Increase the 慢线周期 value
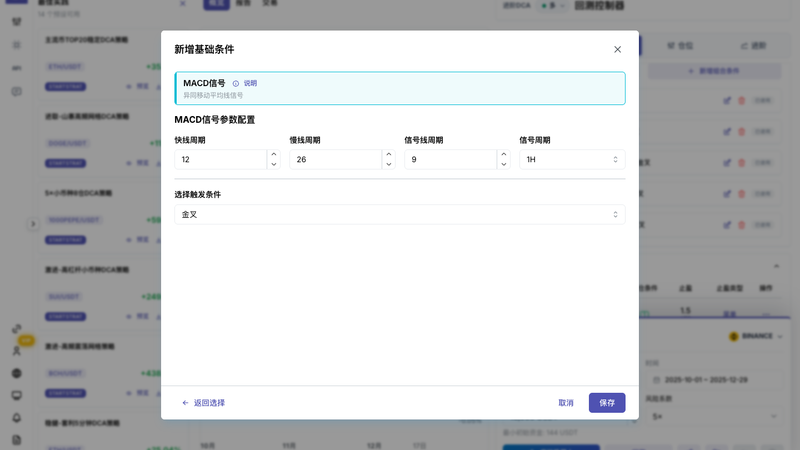This screenshot has height=450, width=800. coord(389,155)
